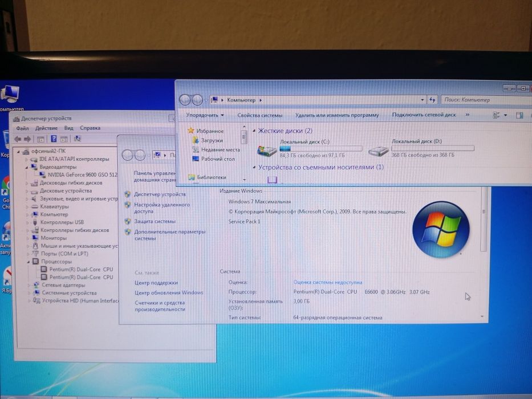Open Диспетчер устройств link in System window
The width and height of the screenshot is (532, 399).
point(160,194)
